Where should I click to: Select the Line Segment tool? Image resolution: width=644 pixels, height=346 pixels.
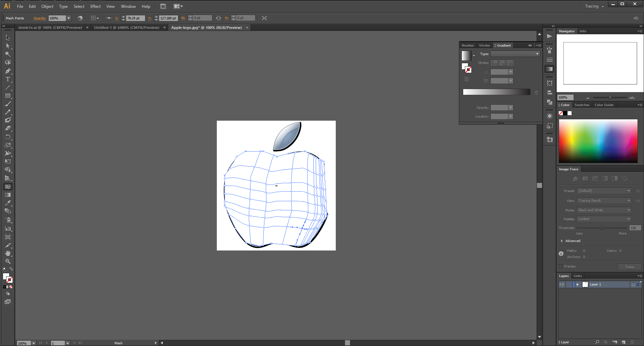(x=7, y=87)
